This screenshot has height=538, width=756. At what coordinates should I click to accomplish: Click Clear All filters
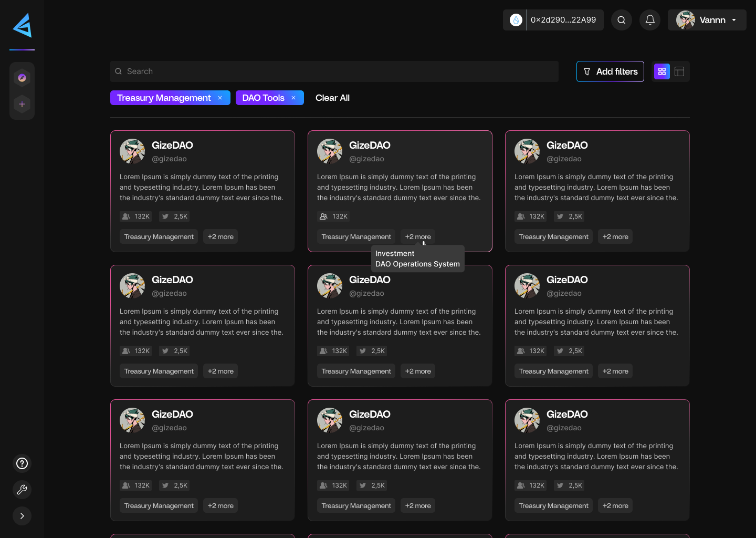(332, 98)
